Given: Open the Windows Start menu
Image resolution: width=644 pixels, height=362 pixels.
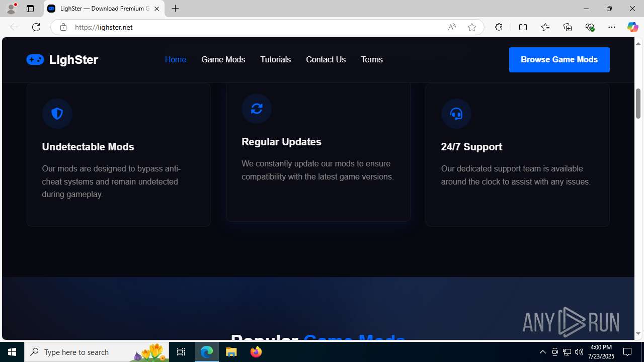Looking at the screenshot, I should (x=12, y=352).
